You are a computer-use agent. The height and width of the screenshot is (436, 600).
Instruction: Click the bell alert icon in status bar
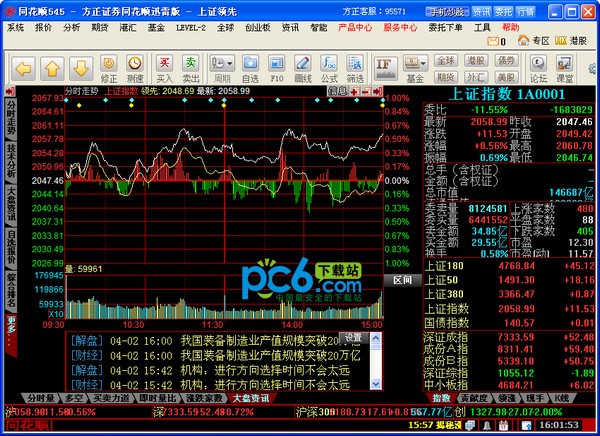[x=487, y=425]
